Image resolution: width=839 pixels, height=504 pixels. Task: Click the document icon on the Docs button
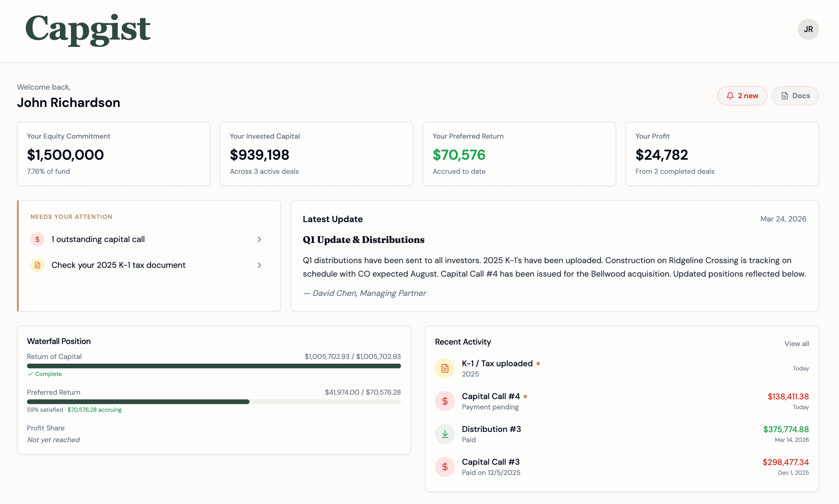tap(785, 96)
